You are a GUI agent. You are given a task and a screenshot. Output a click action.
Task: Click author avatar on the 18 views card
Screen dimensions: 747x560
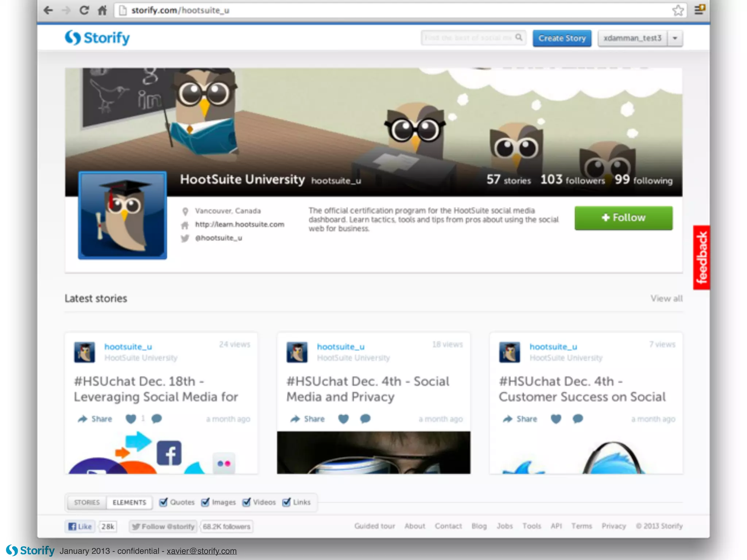pos(297,352)
